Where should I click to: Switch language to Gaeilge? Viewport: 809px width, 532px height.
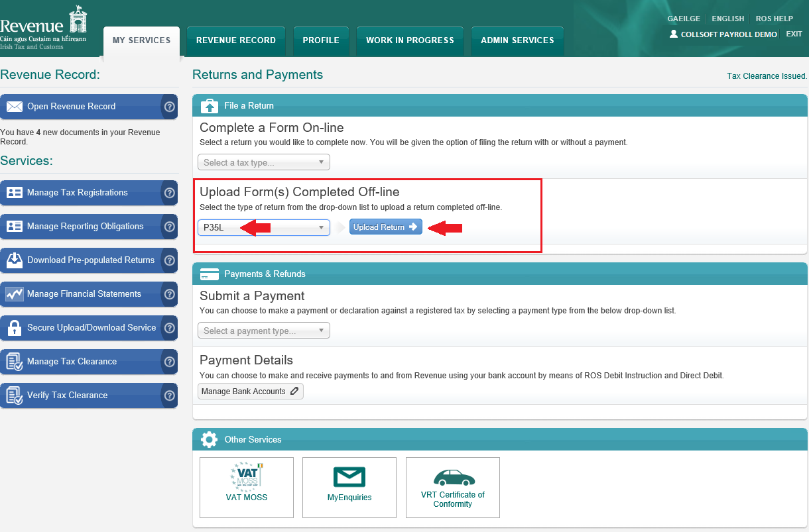(684, 19)
